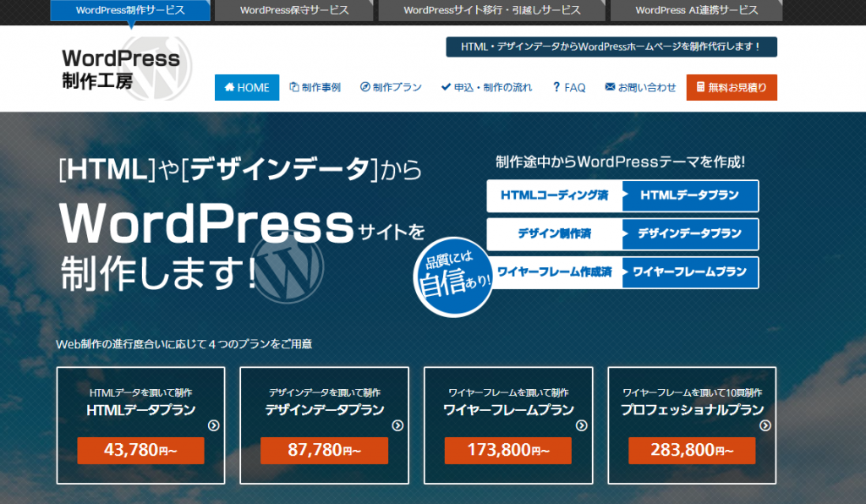
Task: Open the お問い合わせ menu item
Action: [x=640, y=87]
